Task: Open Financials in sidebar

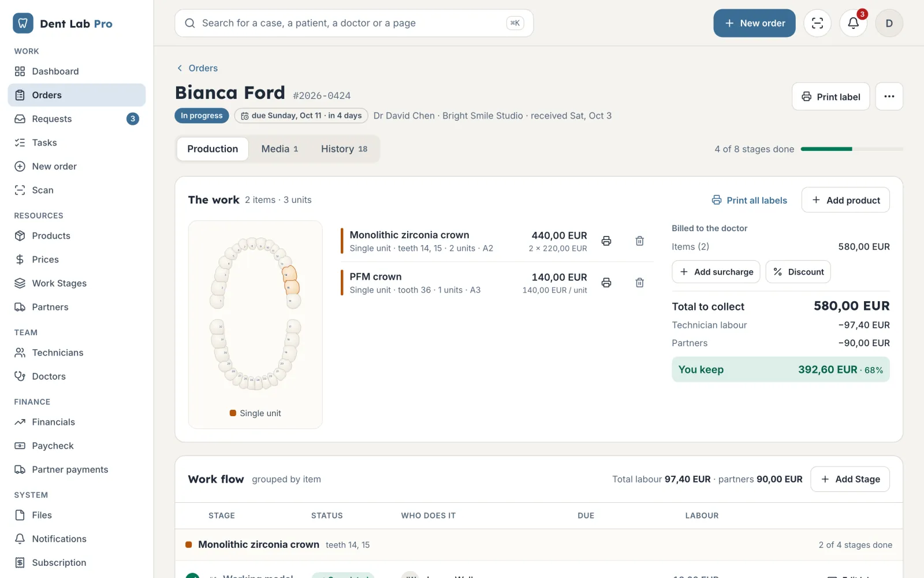Action: point(77,421)
